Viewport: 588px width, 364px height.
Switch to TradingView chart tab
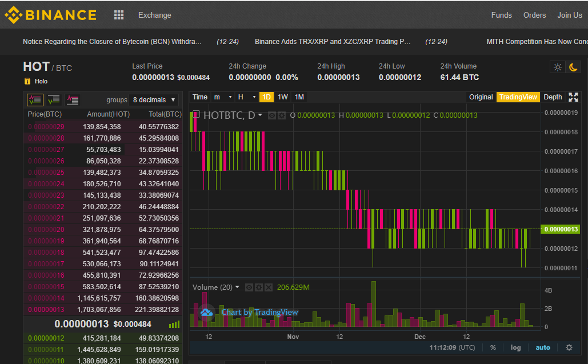pyautogui.click(x=518, y=97)
